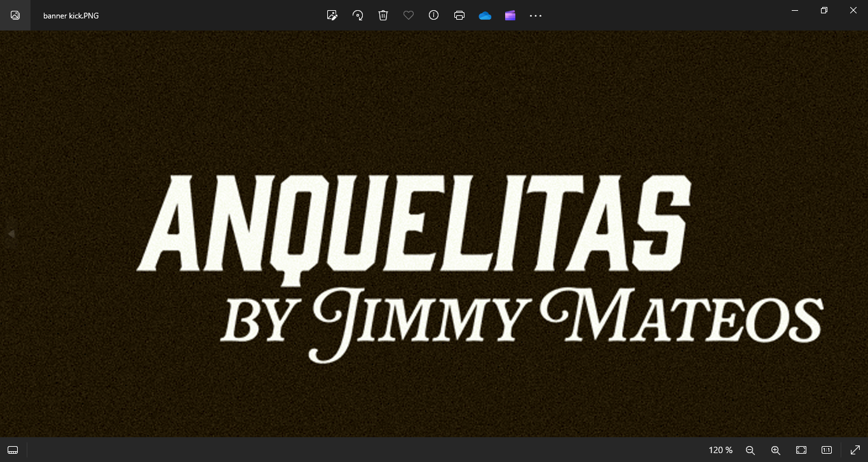Open the three-dot See more menu

click(x=536, y=15)
